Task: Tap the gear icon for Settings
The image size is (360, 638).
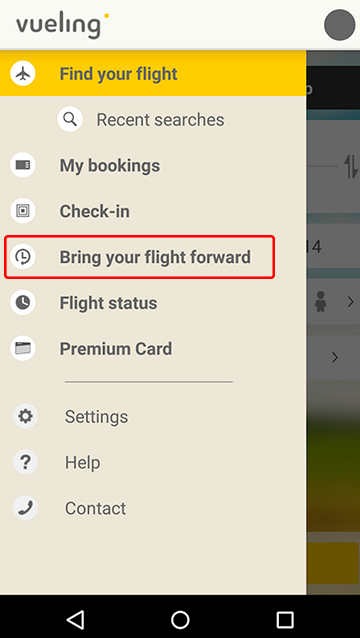Action: point(25,416)
